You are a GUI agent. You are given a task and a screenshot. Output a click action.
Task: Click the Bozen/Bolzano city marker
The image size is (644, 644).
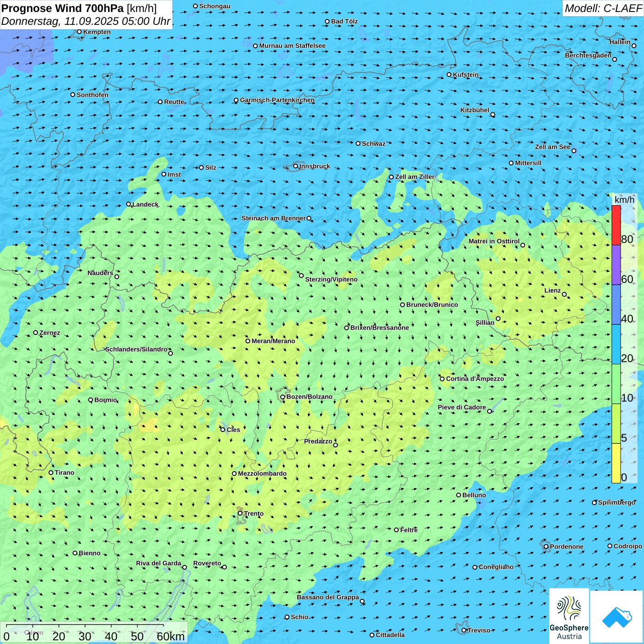tap(283, 397)
